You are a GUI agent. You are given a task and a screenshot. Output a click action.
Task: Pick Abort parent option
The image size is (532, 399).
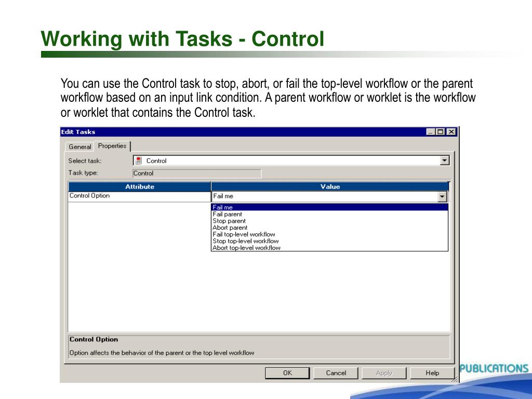pyautogui.click(x=329, y=228)
